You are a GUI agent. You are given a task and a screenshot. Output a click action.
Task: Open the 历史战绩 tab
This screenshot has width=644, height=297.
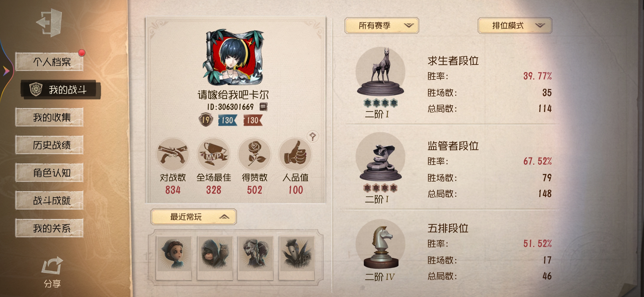[x=50, y=145]
